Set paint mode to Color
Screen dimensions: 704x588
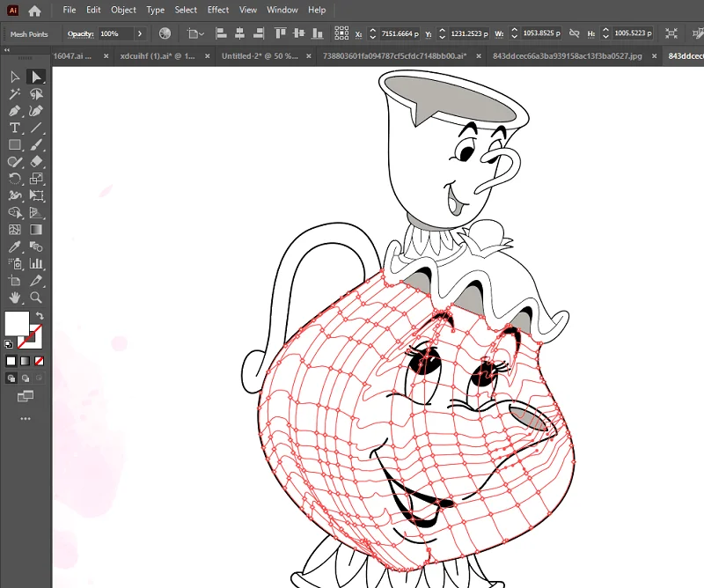(11, 361)
